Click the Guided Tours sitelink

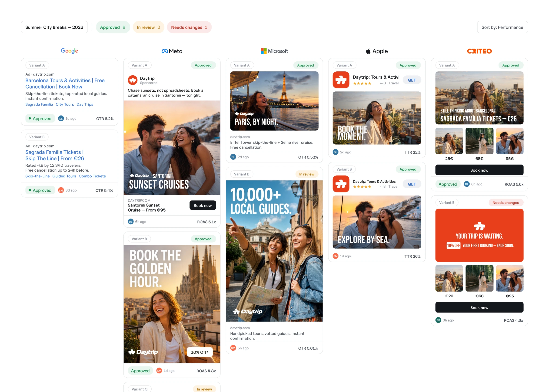64,176
